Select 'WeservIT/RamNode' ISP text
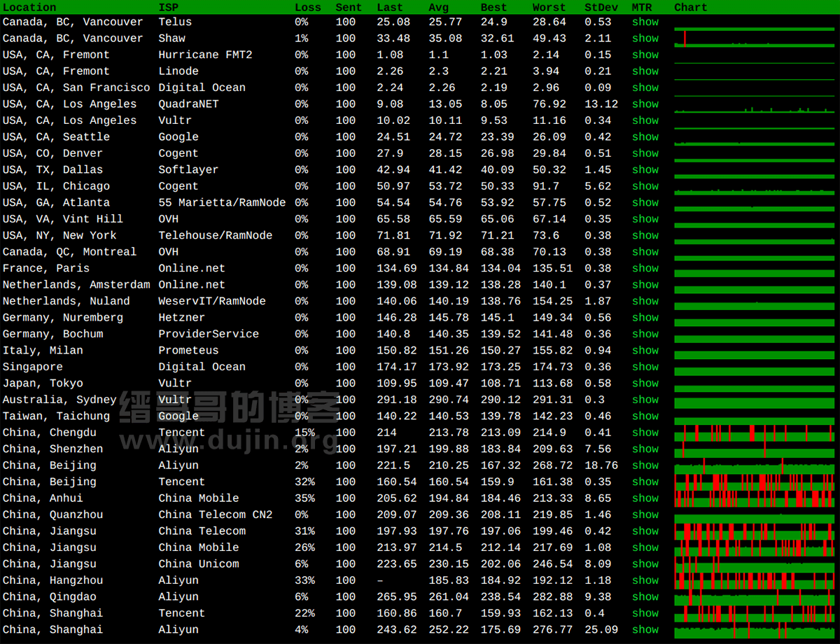Screen dimensions: 840x644 [212, 301]
